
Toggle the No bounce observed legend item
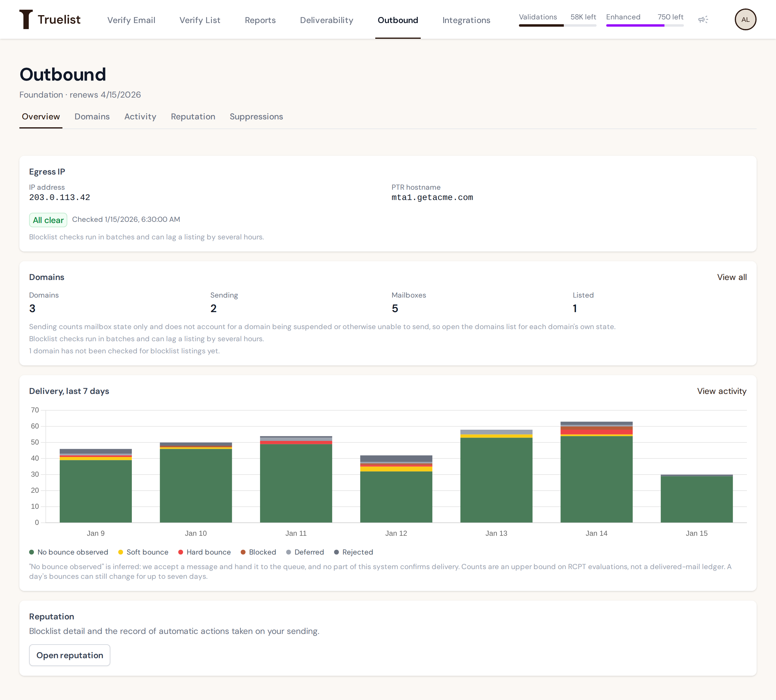(69, 552)
